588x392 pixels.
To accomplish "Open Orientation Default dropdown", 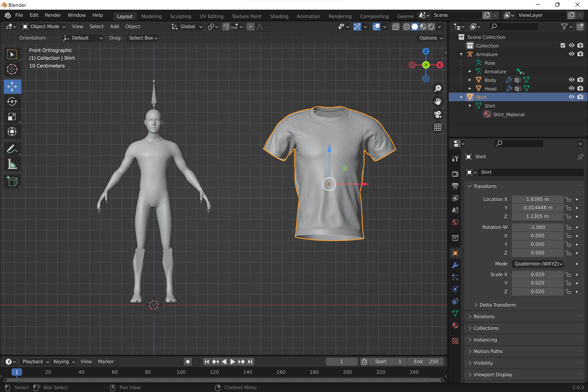I will [83, 38].
